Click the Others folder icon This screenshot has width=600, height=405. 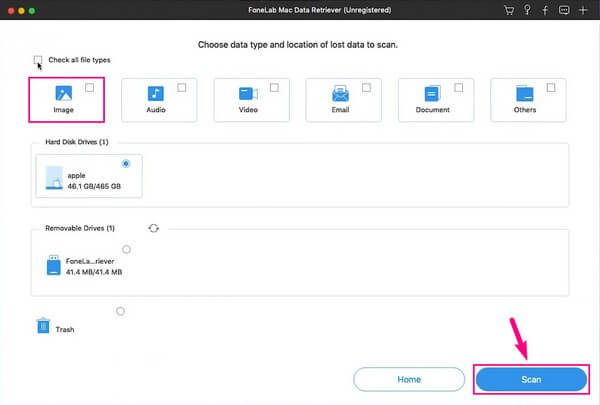(525, 93)
